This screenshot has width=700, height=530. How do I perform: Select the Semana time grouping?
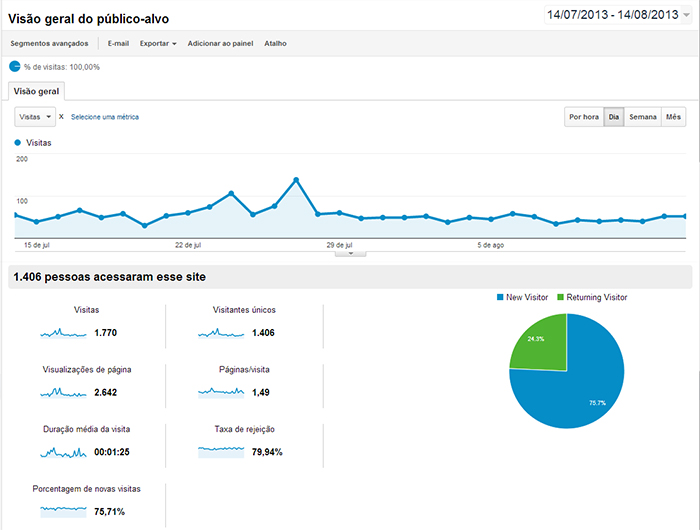pos(643,117)
